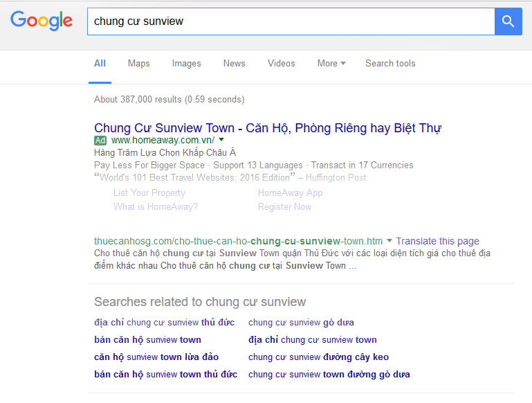
Task: Click the Google logo
Action: [42, 21]
